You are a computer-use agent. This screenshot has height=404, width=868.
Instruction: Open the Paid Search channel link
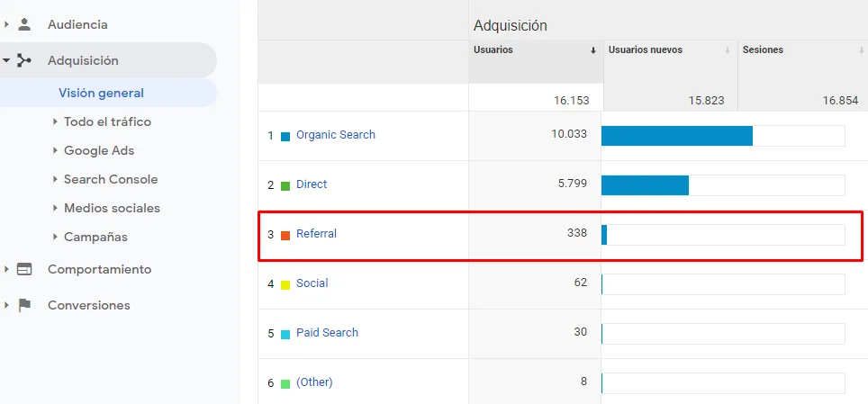[327, 333]
